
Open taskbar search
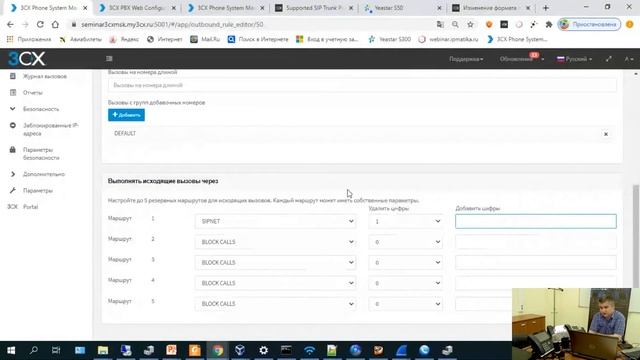[34, 350]
